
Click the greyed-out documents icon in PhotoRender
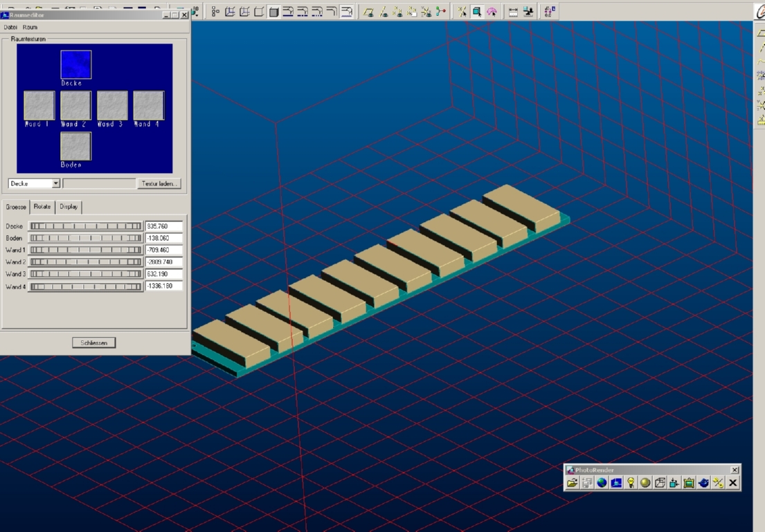[x=587, y=483]
